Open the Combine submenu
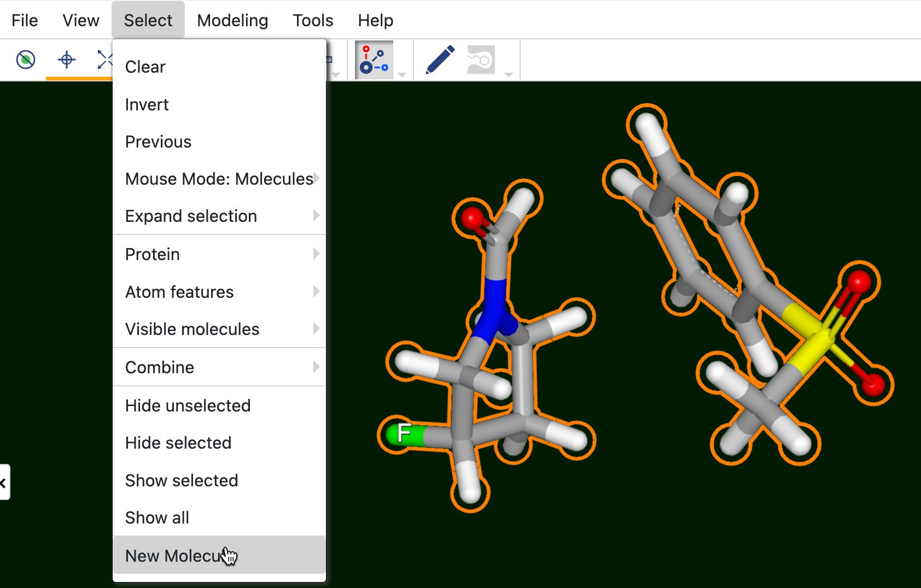Viewport: 921px width, 588px height. [219, 367]
